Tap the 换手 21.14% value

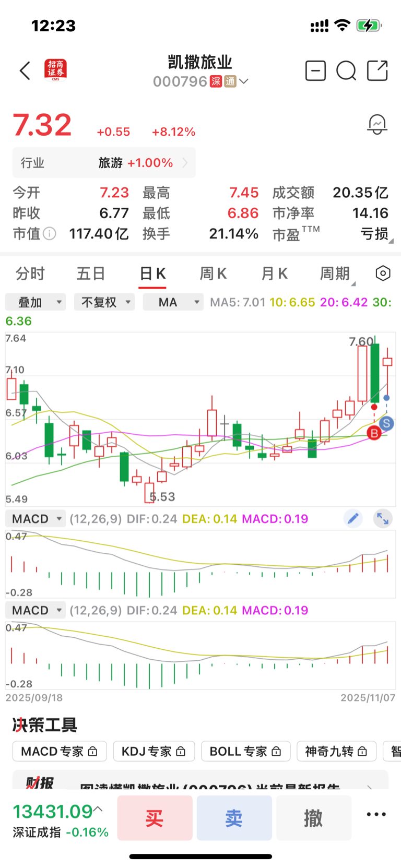point(234,233)
